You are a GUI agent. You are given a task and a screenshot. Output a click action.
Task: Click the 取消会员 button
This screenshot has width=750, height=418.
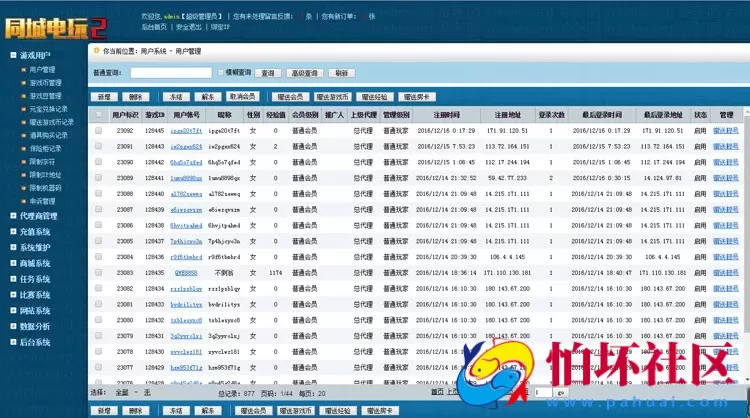tap(243, 97)
